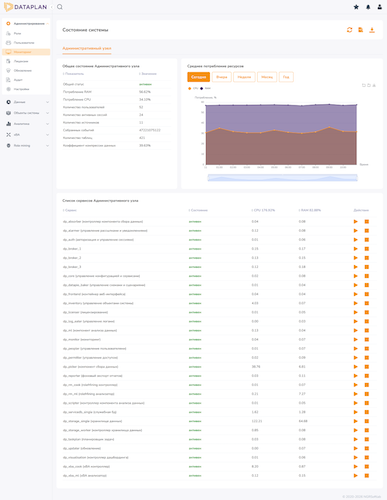This screenshot has height=500, width=387.
Task: Start the dp_broker_3 service
Action: (x=356, y=267)
